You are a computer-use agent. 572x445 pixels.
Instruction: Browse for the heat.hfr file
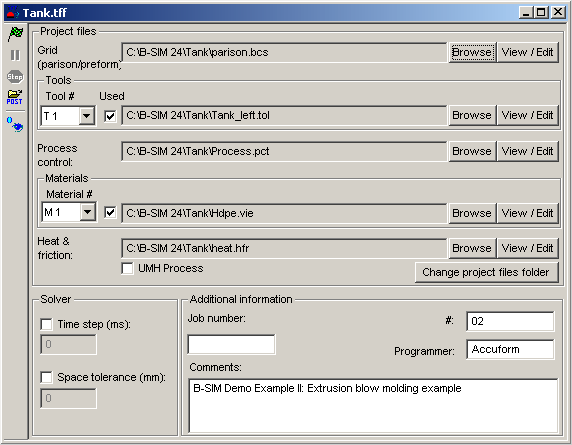click(472, 248)
